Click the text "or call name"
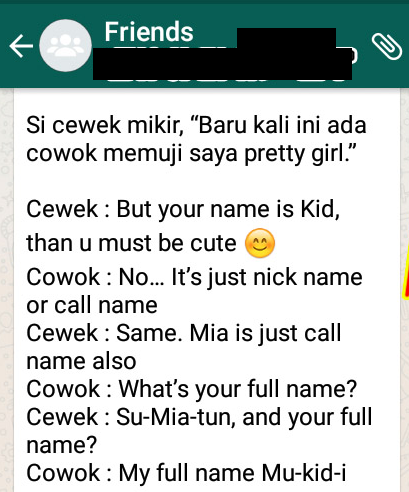Screen dimensions: 409x492 (92, 305)
